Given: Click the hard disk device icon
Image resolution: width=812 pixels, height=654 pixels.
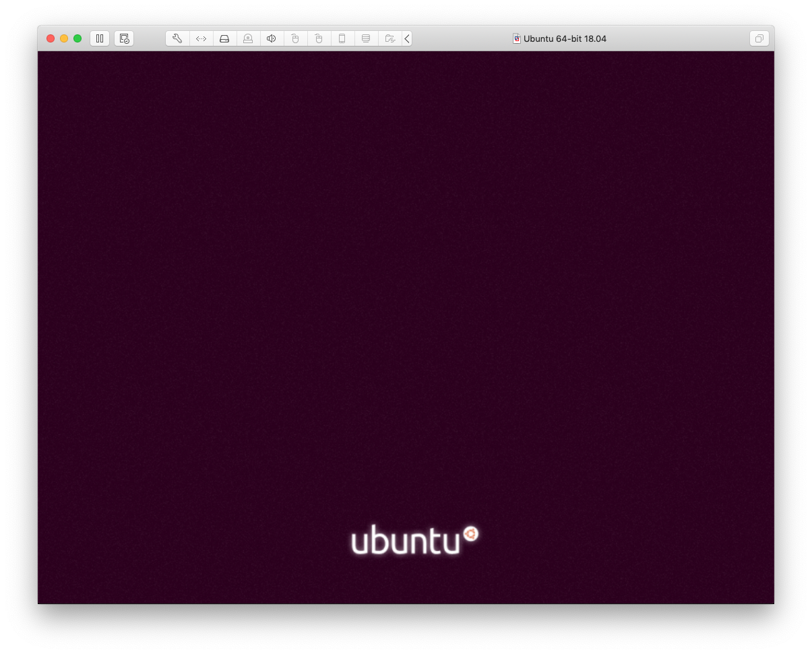Looking at the screenshot, I should pyautogui.click(x=224, y=38).
